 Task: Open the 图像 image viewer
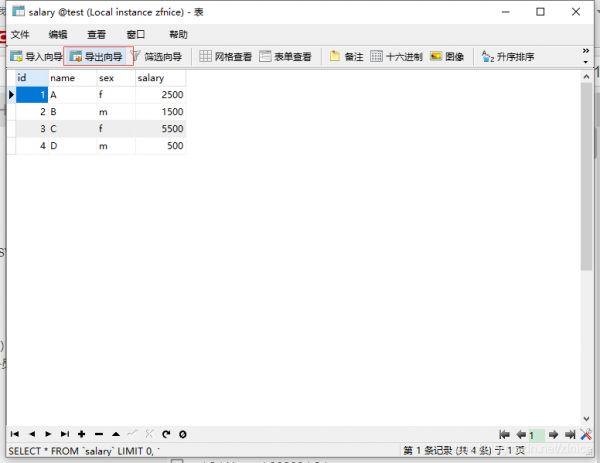tap(447, 57)
